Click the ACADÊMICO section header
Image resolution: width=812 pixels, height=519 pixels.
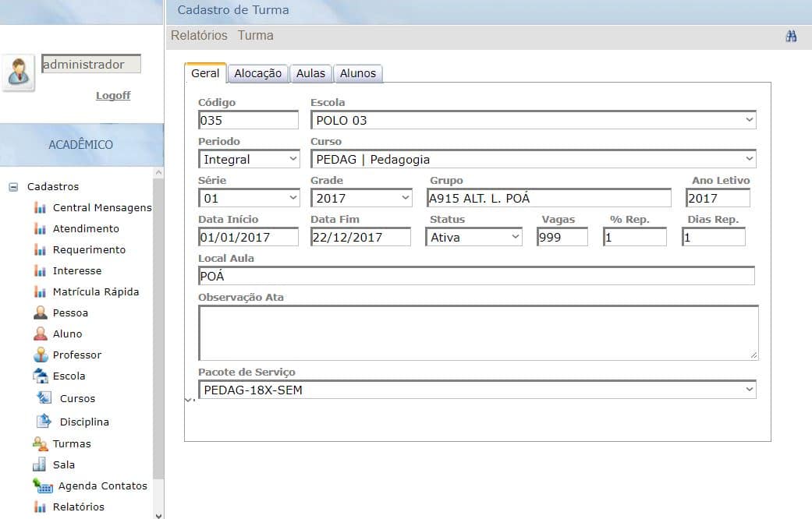point(81,145)
